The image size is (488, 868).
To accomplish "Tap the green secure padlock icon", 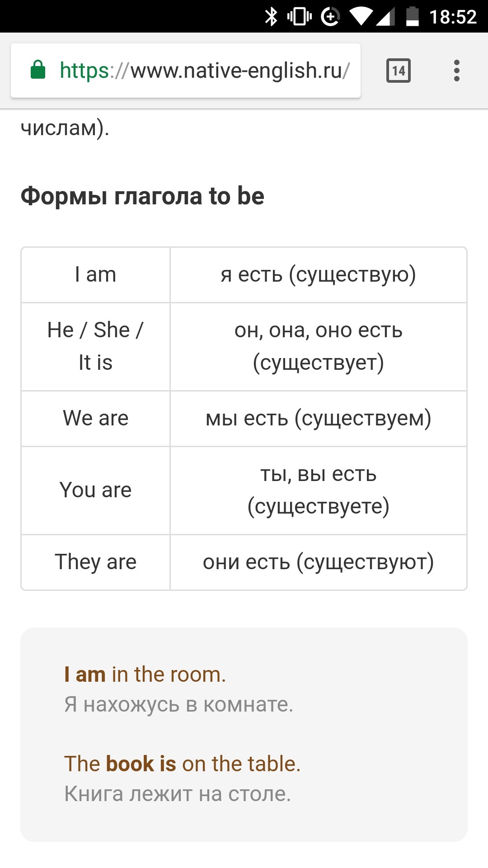I will coord(38,70).
